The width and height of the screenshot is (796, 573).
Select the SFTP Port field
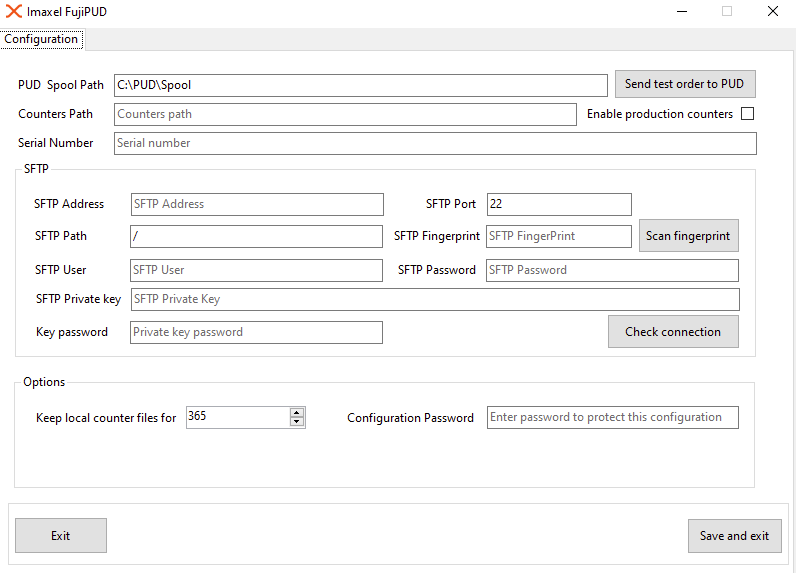point(559,204)
